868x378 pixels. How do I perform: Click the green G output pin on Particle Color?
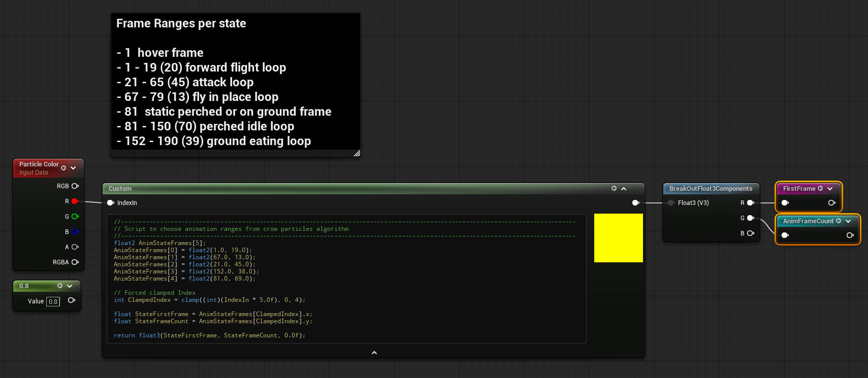pyautogui.click(x=75, y=217)
